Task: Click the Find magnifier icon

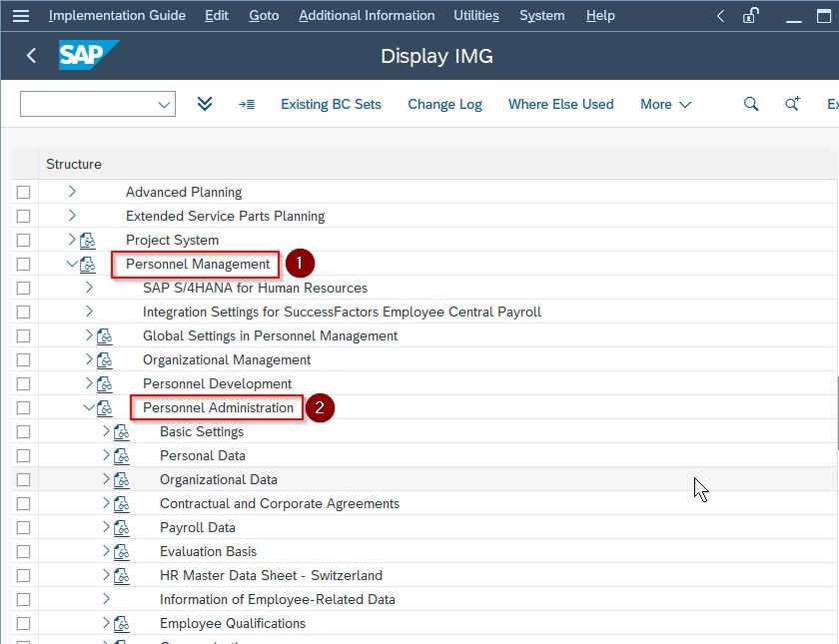Action: click(x=751, y=104)
